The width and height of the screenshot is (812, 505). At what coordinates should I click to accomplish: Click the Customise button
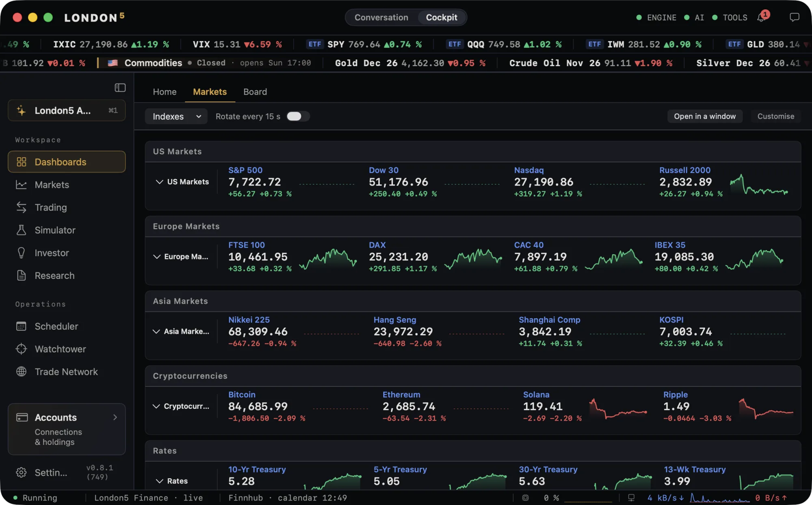[x=775, y=117]
